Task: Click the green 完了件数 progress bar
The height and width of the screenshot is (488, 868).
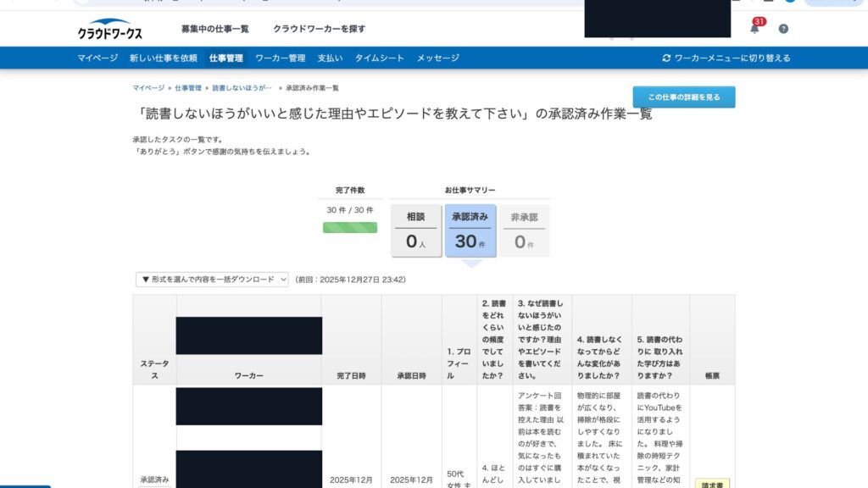Action: click(350, 227)
